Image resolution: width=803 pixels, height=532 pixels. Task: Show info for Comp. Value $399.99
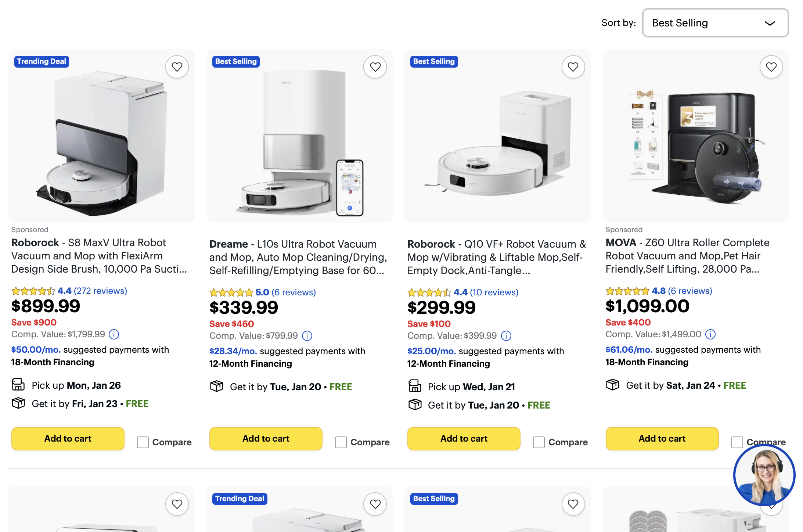pyautogui.click(x=506, y=336)
